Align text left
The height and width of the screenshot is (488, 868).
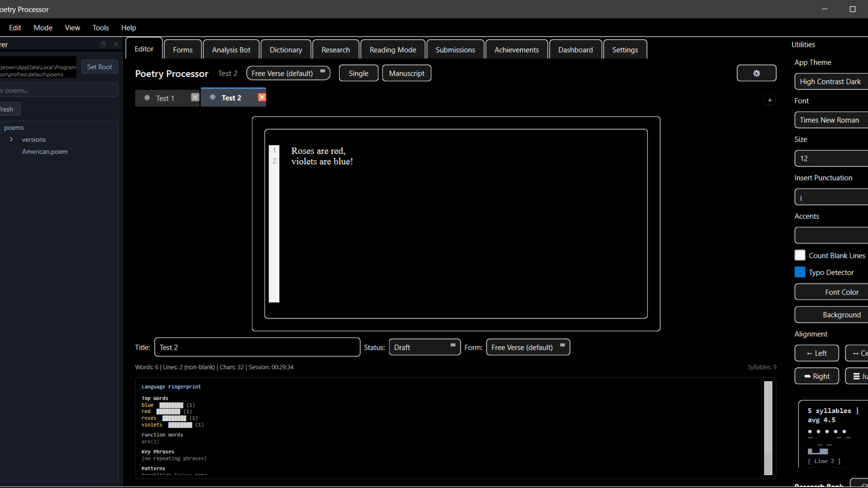coord(816,353)
